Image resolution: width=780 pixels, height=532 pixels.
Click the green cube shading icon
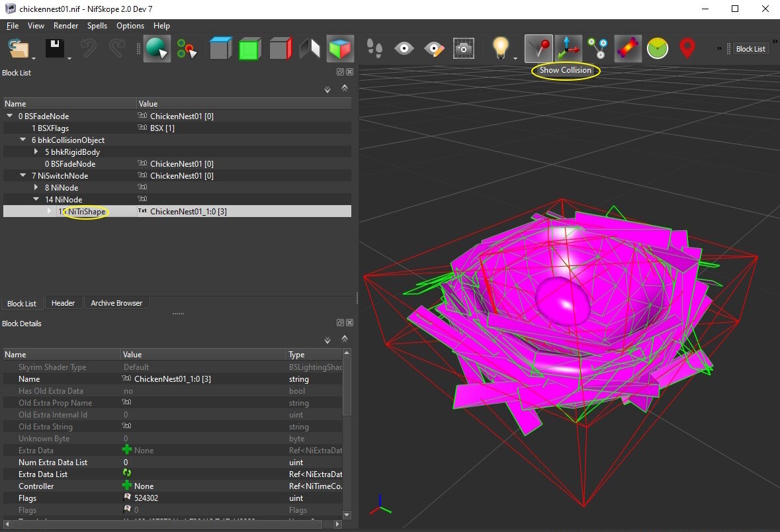[250, 48]
